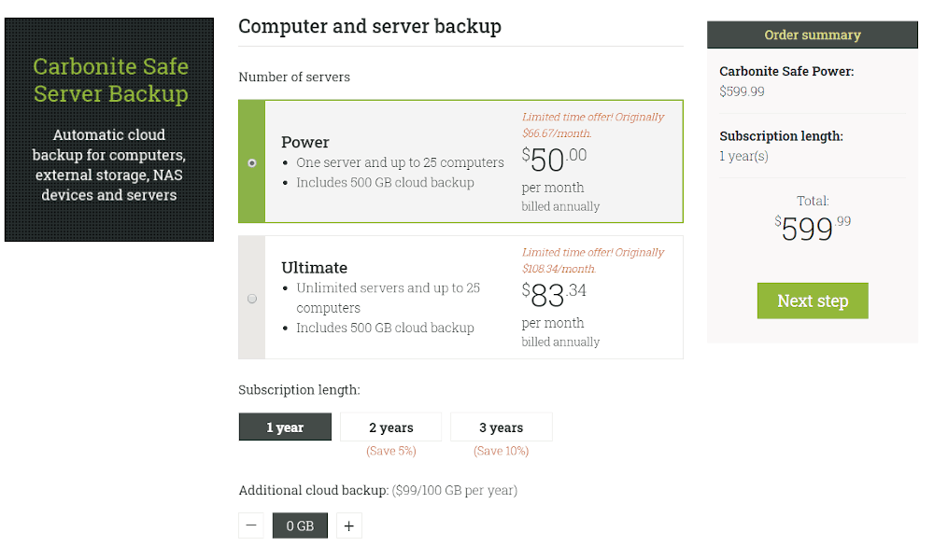The width and height of the screenshot is (934, 560).
Task: Click the 'Originally $108.34/month' offer text
Action: (593, 260)
